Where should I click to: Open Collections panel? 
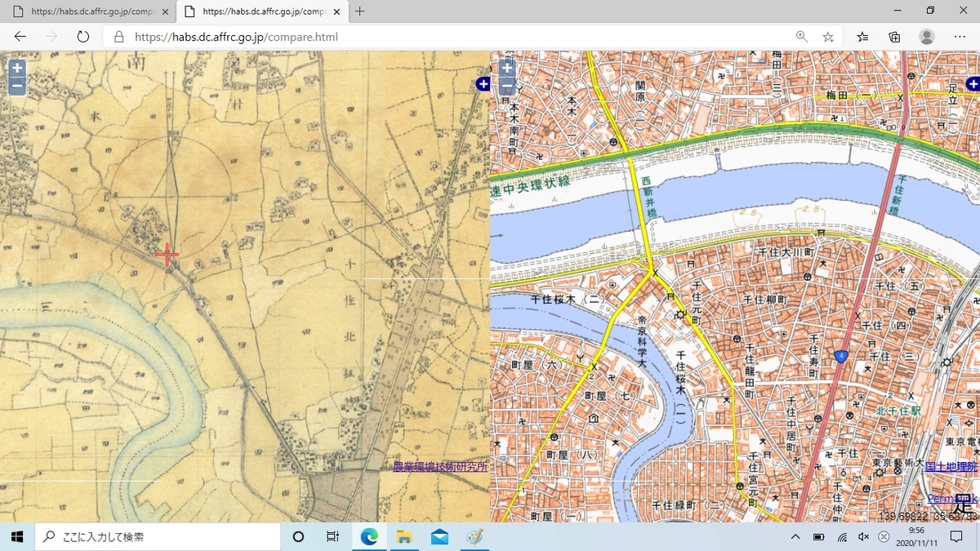(894, 37)
